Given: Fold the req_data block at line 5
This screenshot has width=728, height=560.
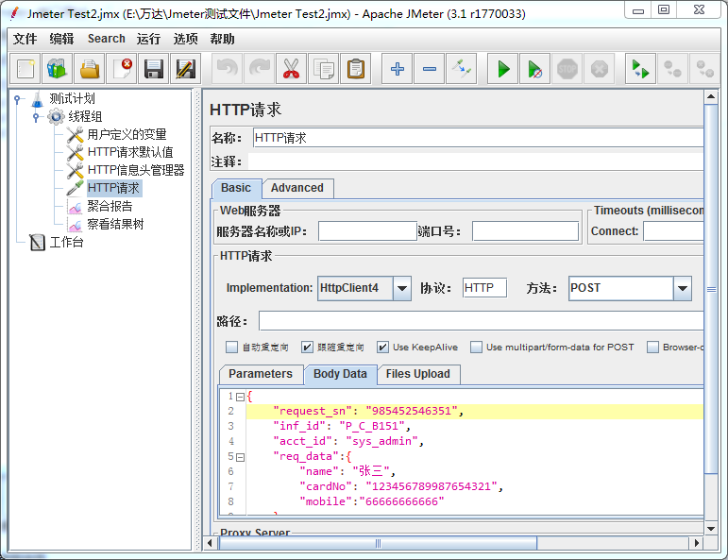Looking at the screenshot, I should [240, 457].
